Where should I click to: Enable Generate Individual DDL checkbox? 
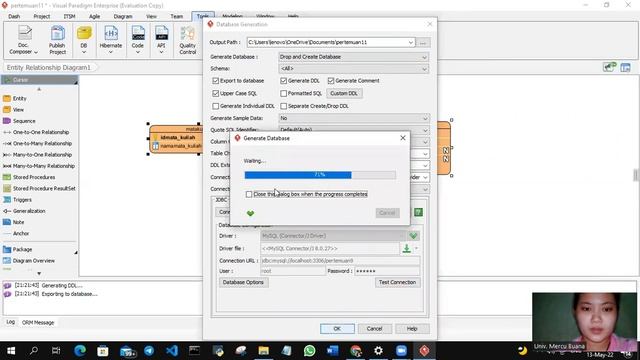pos(216,106)
